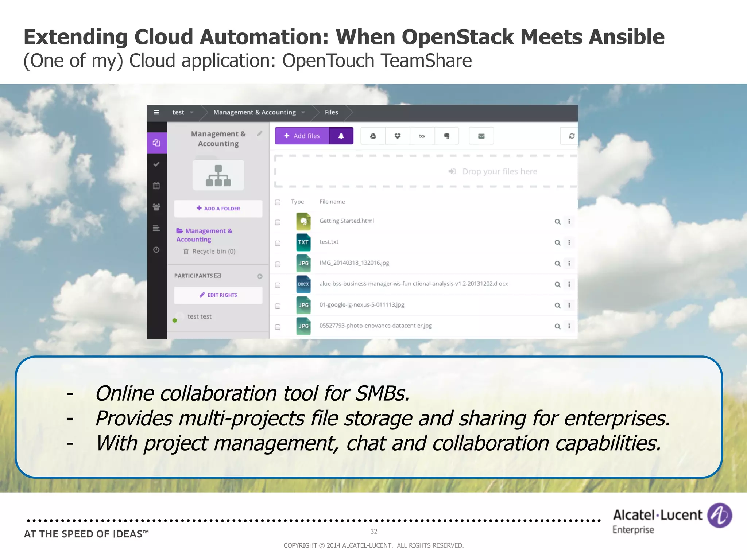This screenshot has width=747, height=560.
Task: Preview the docx file with magnifier
Action: pos(557,284)
